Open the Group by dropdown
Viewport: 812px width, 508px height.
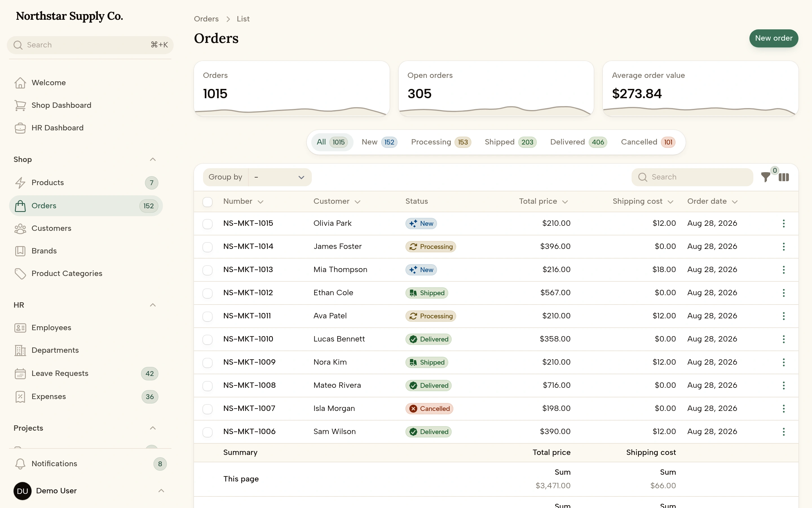279,177
